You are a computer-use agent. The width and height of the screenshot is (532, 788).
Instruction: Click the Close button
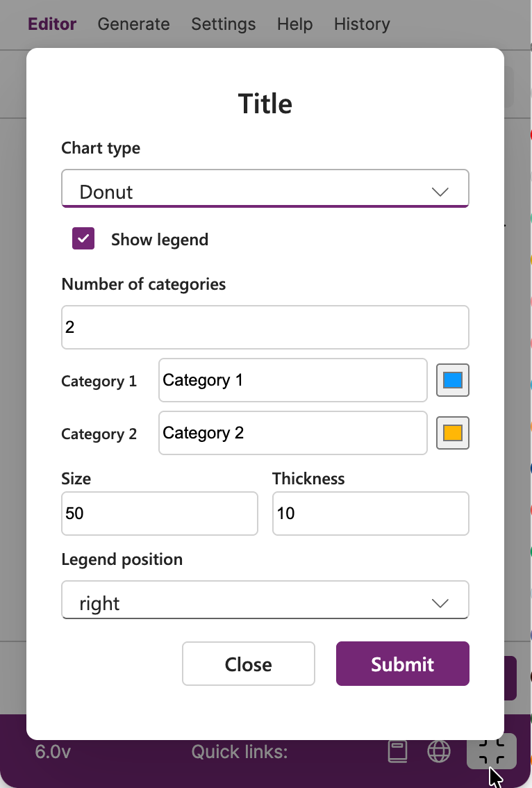pos(249,664)
